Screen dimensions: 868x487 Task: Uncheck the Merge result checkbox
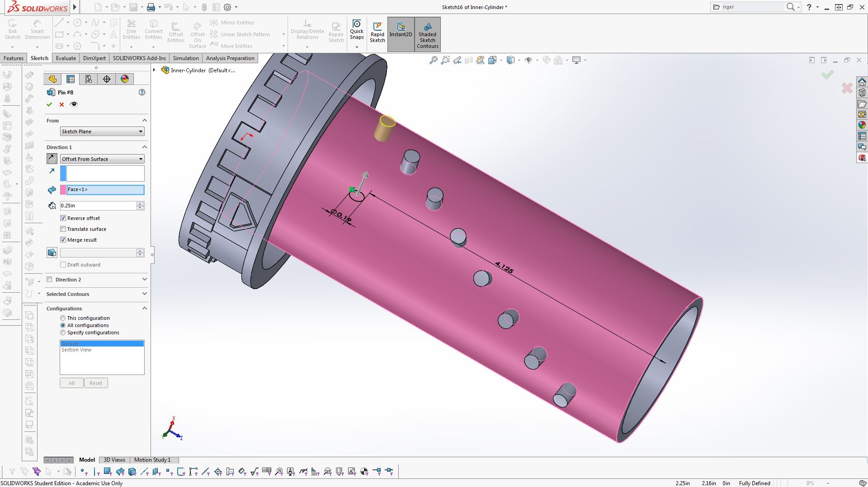click(63, 240)
